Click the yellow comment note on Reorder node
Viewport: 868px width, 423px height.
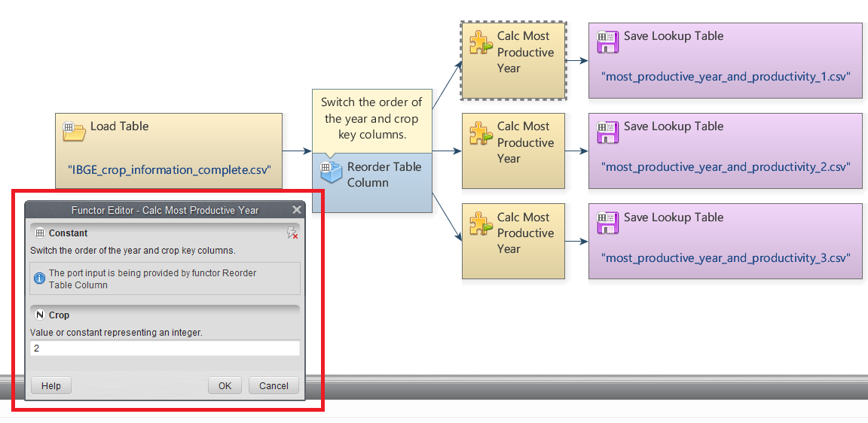(x=371, y=118)
